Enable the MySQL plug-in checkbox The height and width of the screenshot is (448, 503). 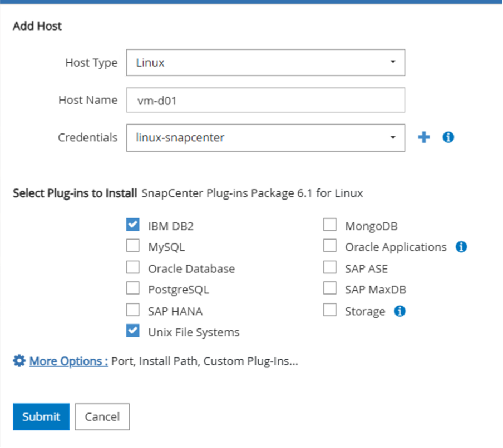pyautogui.click(x=133, y=246)
